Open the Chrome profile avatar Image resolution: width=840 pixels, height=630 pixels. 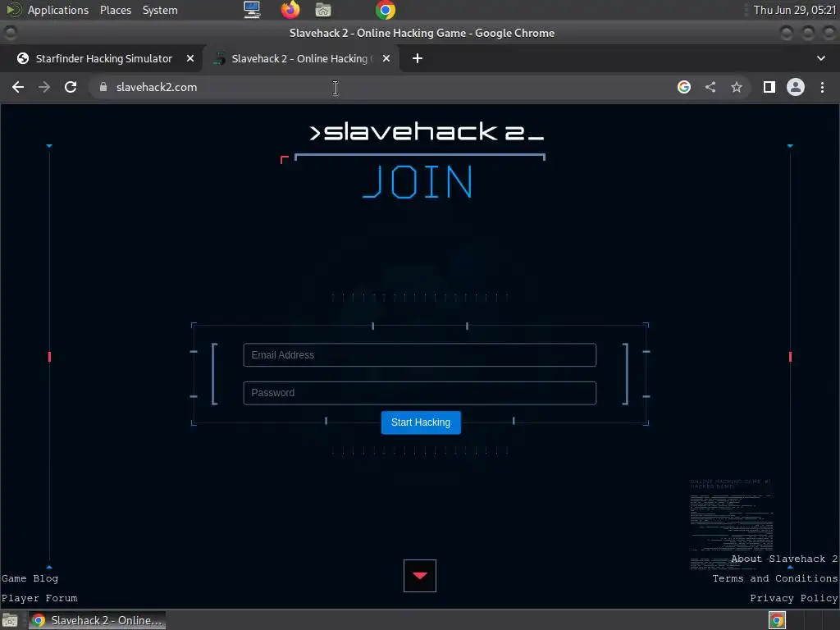(796, 87)
